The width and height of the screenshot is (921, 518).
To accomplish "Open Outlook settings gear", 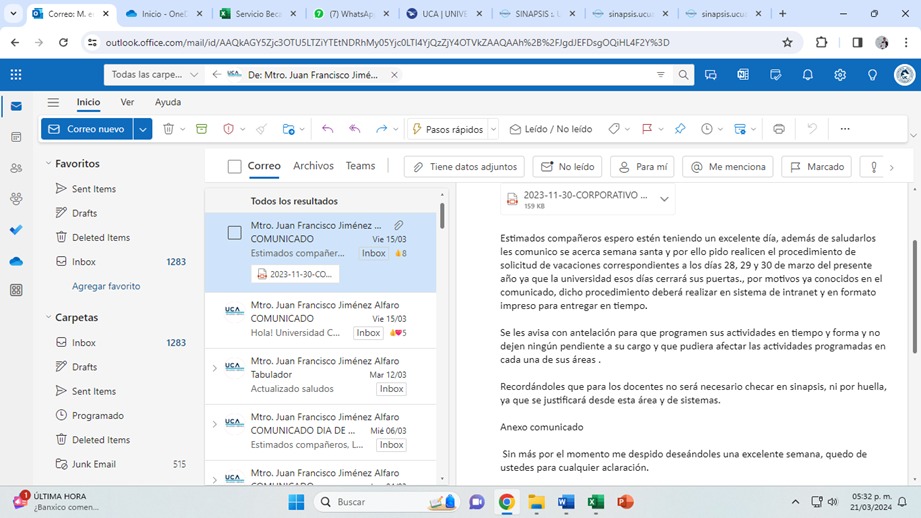I will tap(840, 75).
